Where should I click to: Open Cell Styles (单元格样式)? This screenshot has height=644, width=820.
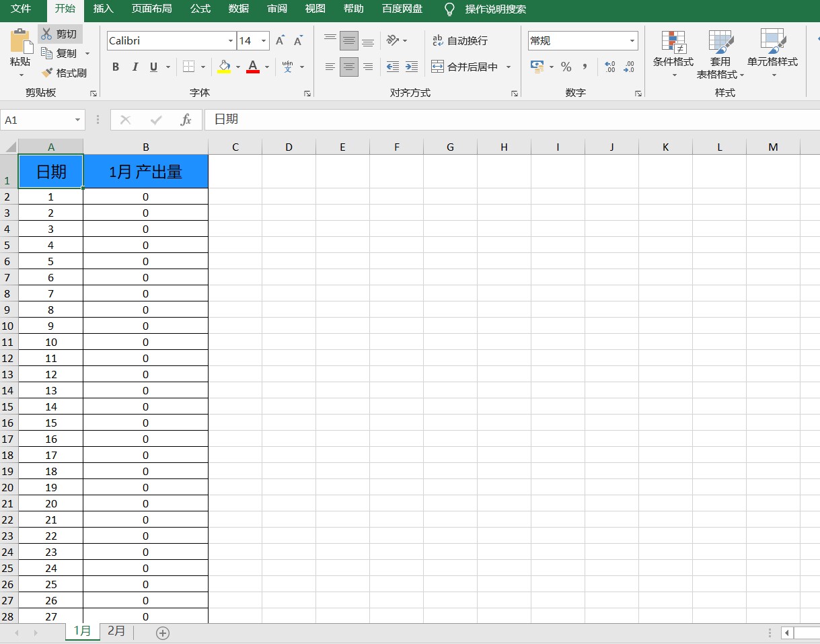tap(772, 54)
